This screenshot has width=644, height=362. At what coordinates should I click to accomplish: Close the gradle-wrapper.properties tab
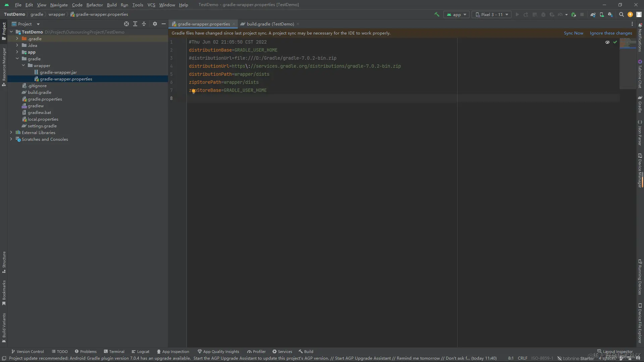pos(234,24)
